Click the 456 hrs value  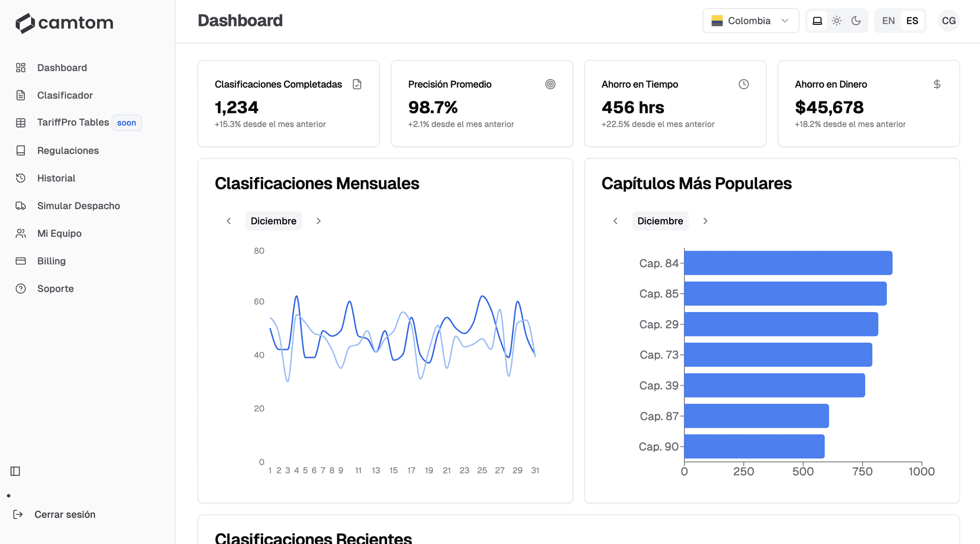(633, 107)
